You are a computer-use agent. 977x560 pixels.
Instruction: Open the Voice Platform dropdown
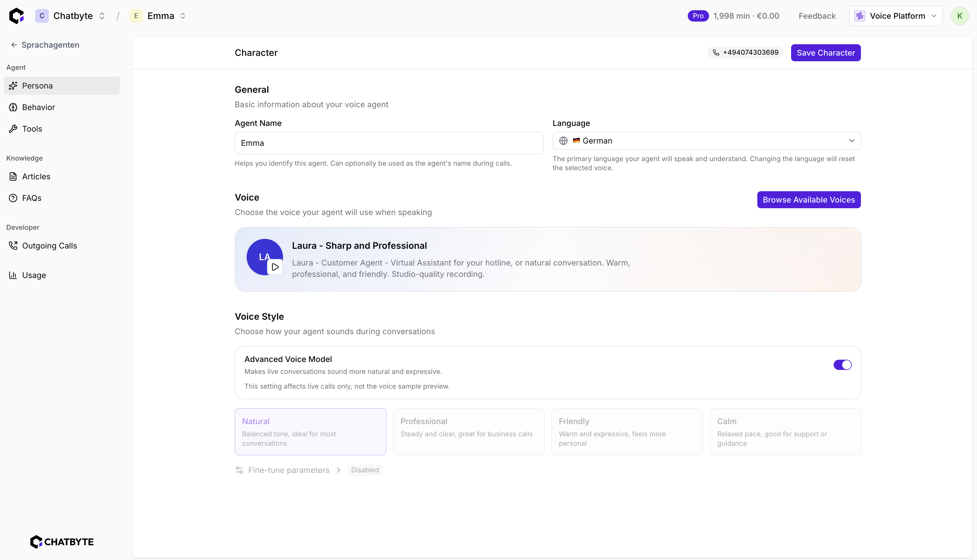[x=896, y=16]
